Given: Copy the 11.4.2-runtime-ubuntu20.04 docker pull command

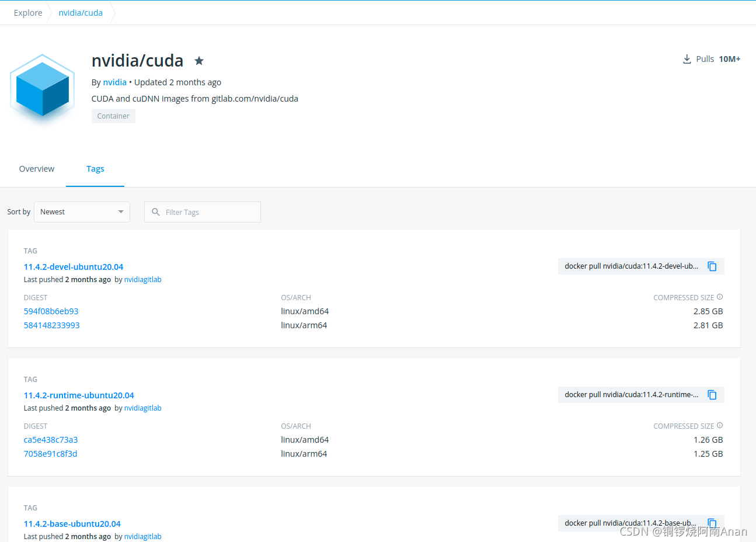Looking at the screenshot, I should click(712, 394).
